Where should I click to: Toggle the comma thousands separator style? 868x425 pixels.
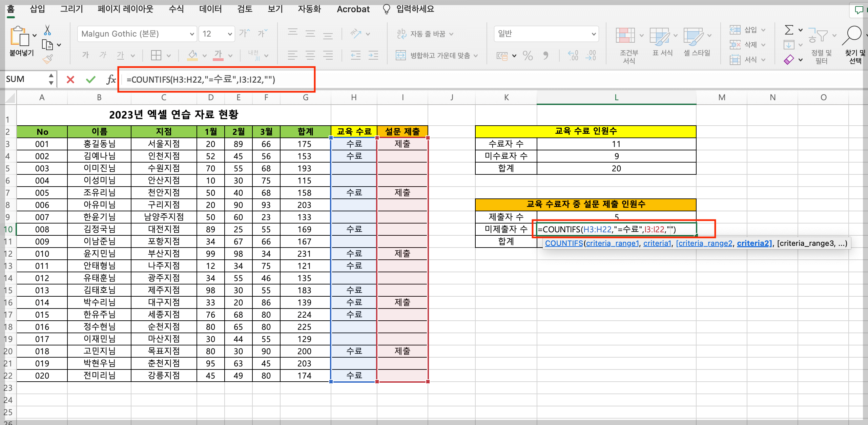coord(546,55)
